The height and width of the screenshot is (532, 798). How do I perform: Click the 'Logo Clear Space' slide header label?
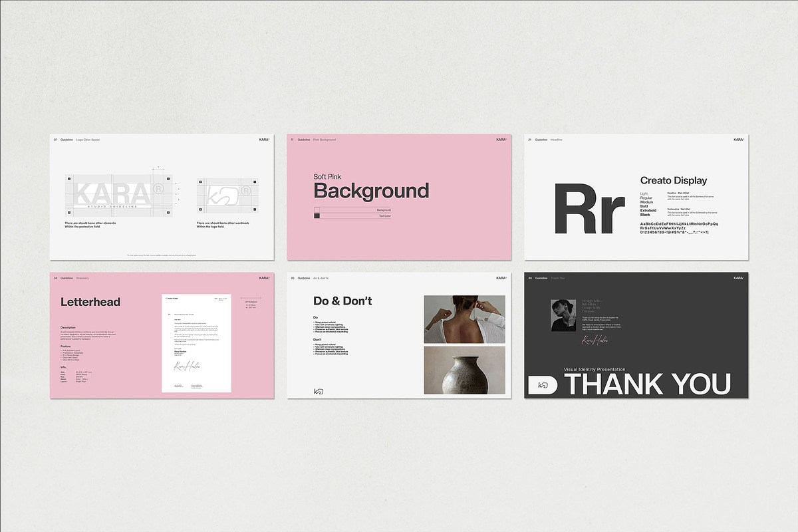point(88,140)
